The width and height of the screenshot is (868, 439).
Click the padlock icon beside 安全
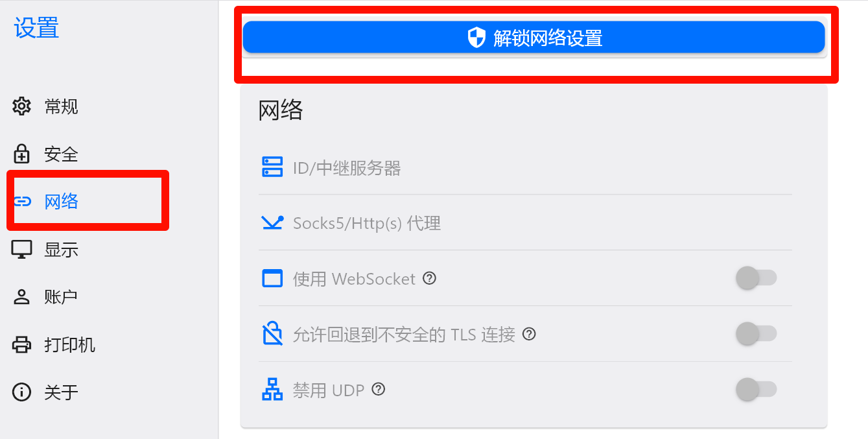coord(22,154)
